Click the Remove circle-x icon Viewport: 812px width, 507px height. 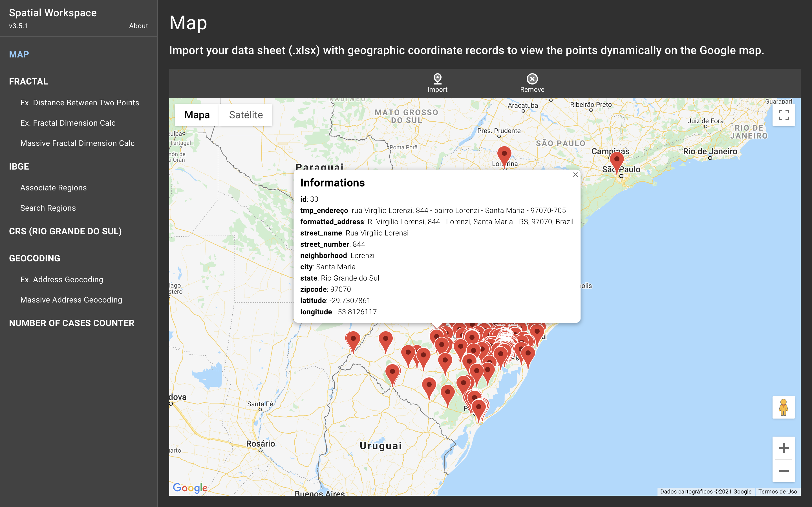[x=532, y=79]
